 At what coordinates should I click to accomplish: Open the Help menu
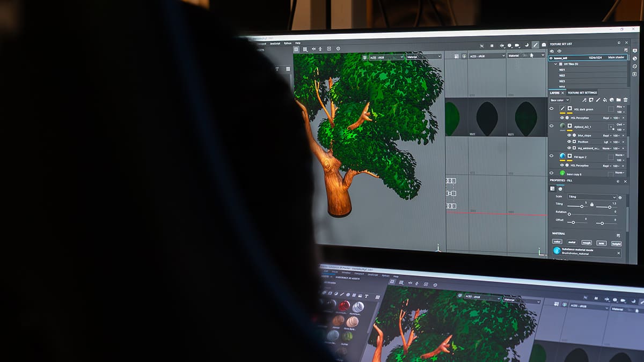(x=298, y=43)
